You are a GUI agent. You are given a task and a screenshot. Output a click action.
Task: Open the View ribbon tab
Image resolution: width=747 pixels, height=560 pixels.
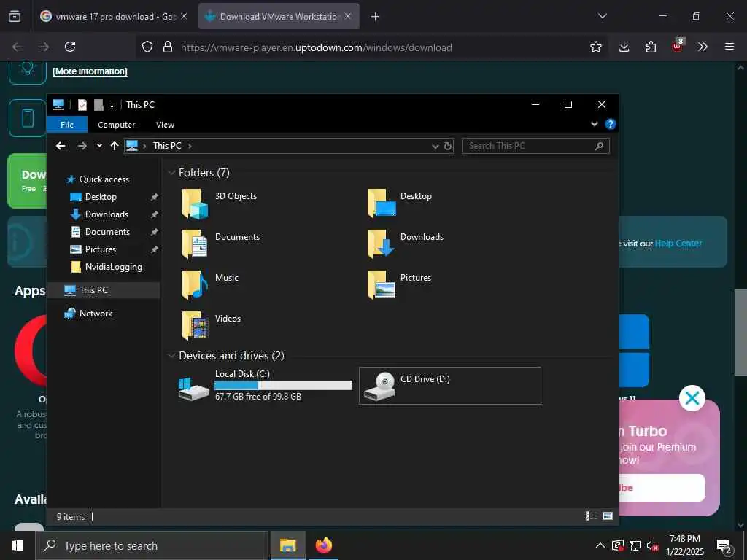[166, 124]
